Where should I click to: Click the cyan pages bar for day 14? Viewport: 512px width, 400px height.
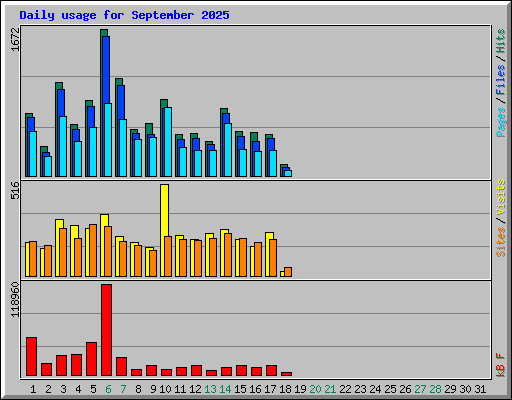click(x=228, y=150)
